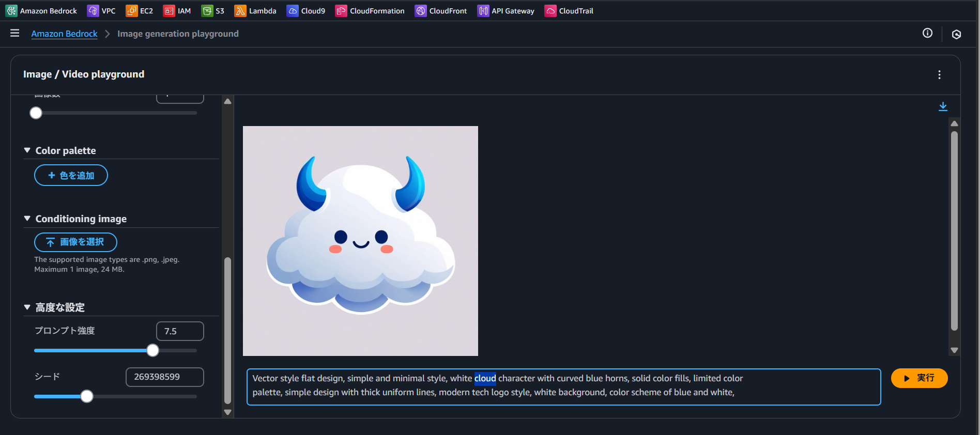Viewport: 980px width, 435px height.
Task: Click the シード slider handle
Action: pyautogui.click(x=87, y=396)
